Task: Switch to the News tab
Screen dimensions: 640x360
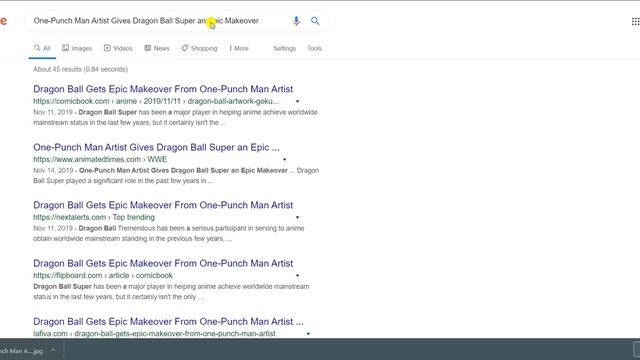Action: (x=157, y=48)
